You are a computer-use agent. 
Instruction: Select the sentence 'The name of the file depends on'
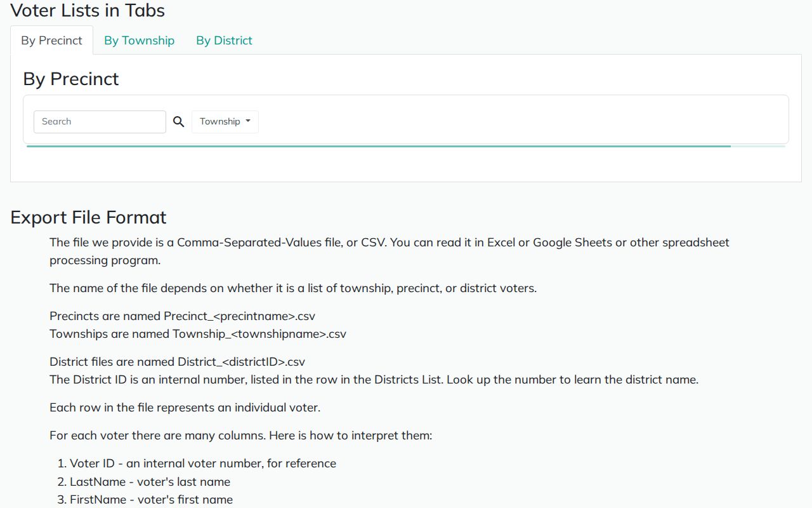293,288
